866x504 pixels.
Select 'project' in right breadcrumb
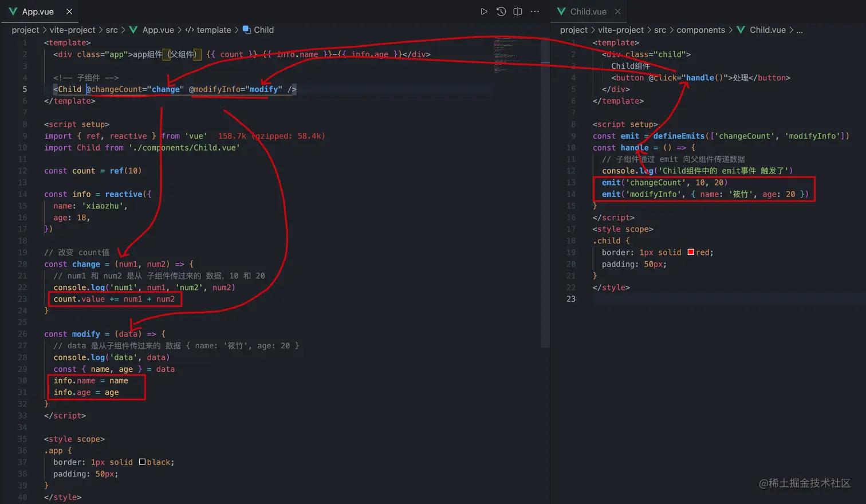click(574, 30)
